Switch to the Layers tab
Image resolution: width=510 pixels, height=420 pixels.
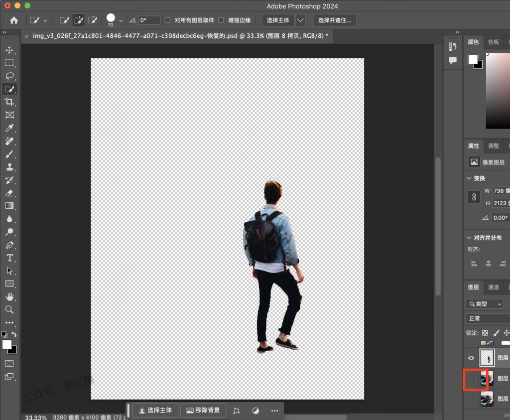click(x=473, y=287)
